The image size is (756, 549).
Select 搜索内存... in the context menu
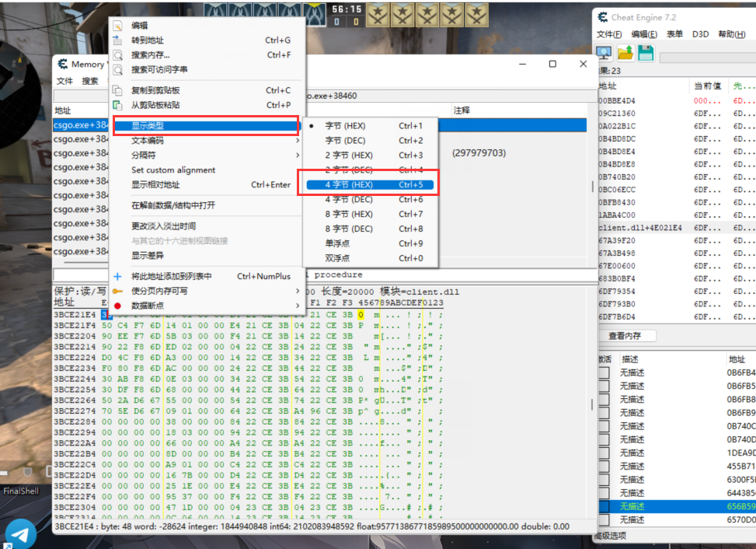point(207,55)
